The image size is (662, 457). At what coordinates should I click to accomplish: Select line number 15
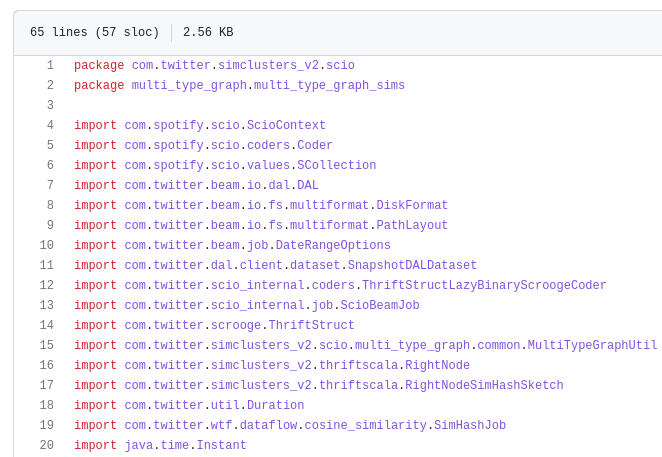point(46,345)
